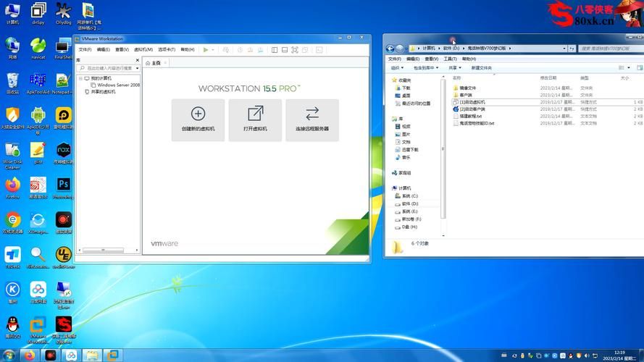Click the green Power On play button in VMware
Screen dimensions: 644x362
coord(205,50)
